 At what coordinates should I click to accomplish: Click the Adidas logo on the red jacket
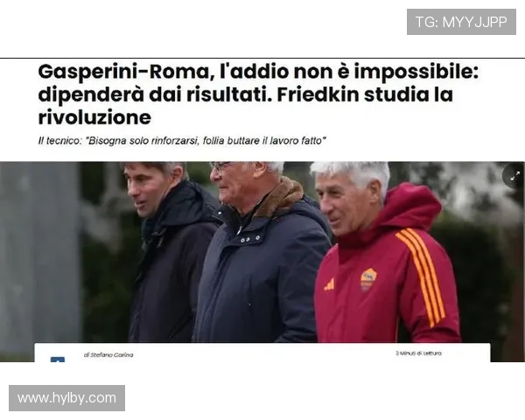point(329,284)
